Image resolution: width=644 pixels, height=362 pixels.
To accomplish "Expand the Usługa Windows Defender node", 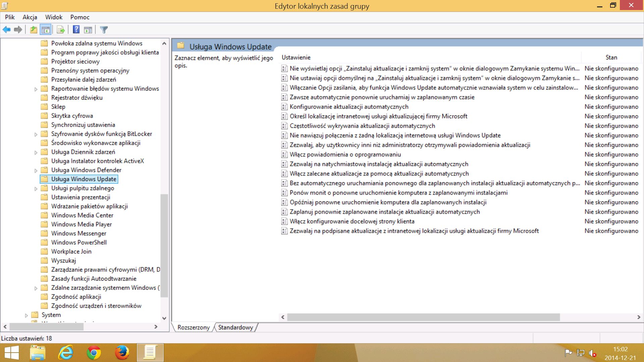I will click(x=36, y=171).
